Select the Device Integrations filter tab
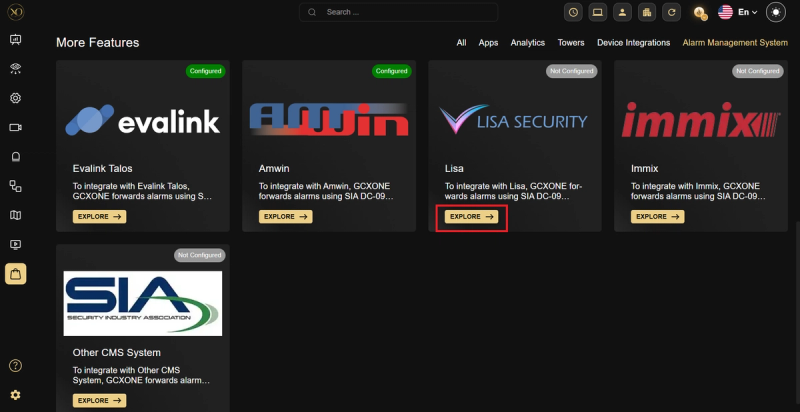 634,43
